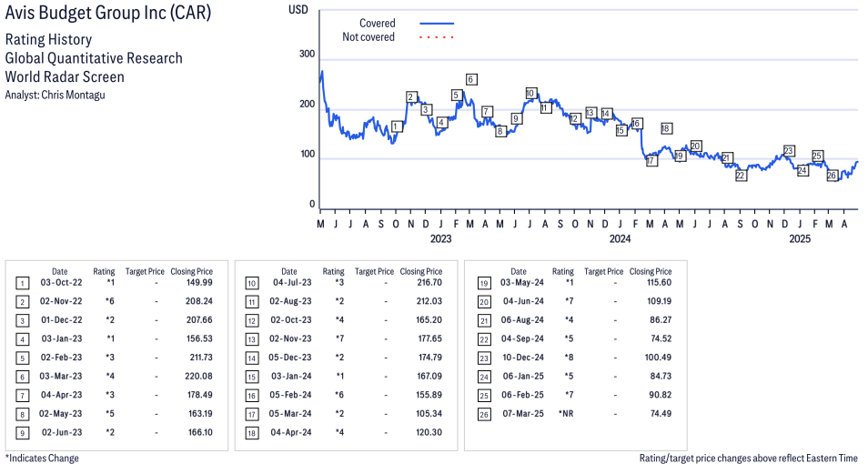868x464 pixels.
Task: Click the numbered box 19 in the rating table
Action: 484,284
